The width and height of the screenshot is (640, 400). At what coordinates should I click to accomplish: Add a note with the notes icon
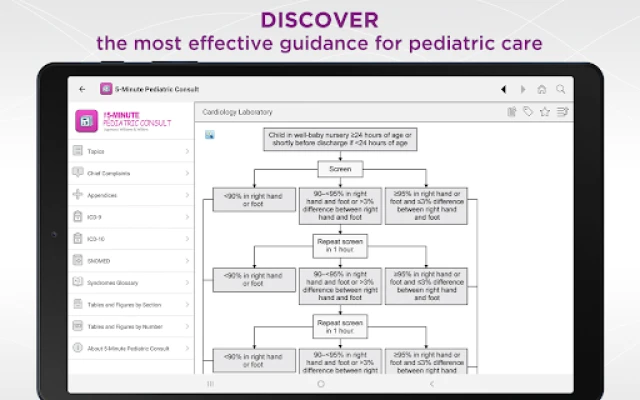512,111
